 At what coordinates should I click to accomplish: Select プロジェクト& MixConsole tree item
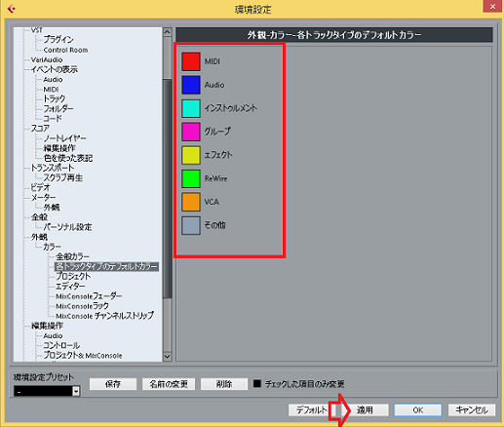(83, 355)
